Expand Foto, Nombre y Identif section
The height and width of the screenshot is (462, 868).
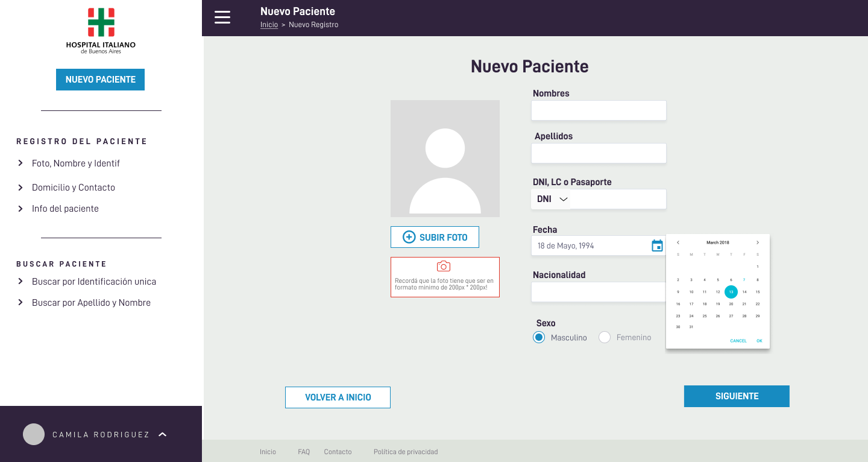tap(75, 163)
